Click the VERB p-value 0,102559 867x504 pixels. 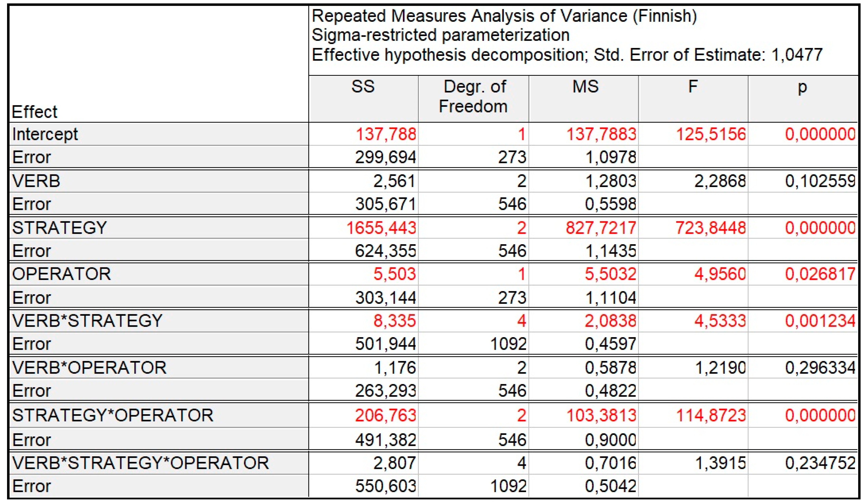[820, 181]
